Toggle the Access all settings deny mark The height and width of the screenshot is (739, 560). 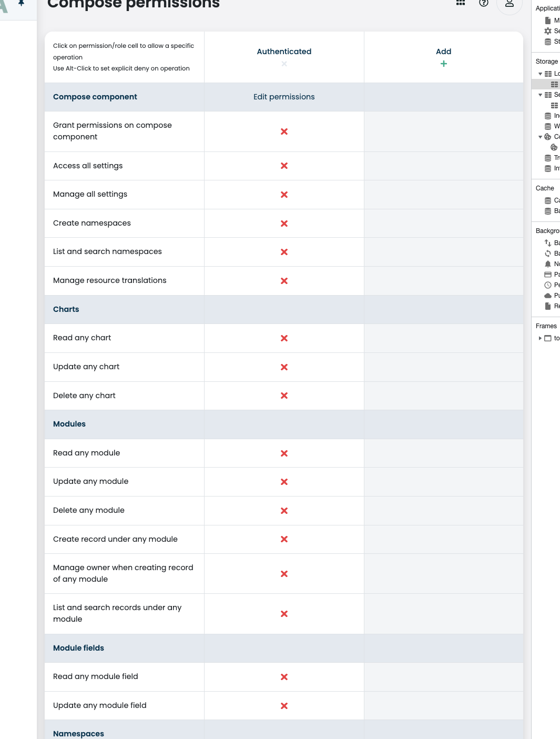coord(284,166)
